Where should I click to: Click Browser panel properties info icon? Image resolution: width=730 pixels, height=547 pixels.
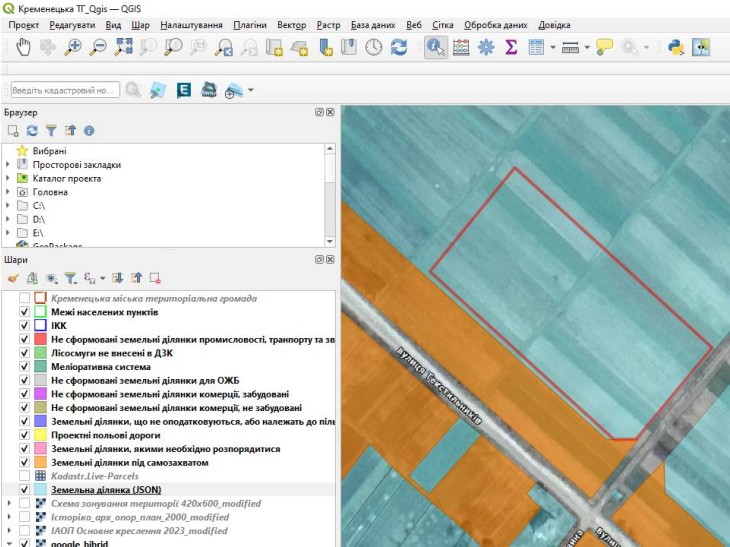[89, 131]
